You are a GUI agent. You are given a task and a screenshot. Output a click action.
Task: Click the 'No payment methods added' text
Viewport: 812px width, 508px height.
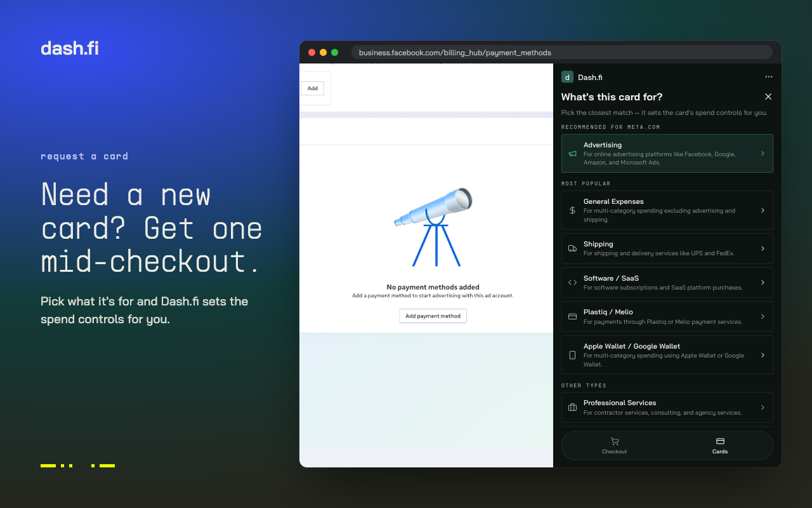[x=433, y=287]
